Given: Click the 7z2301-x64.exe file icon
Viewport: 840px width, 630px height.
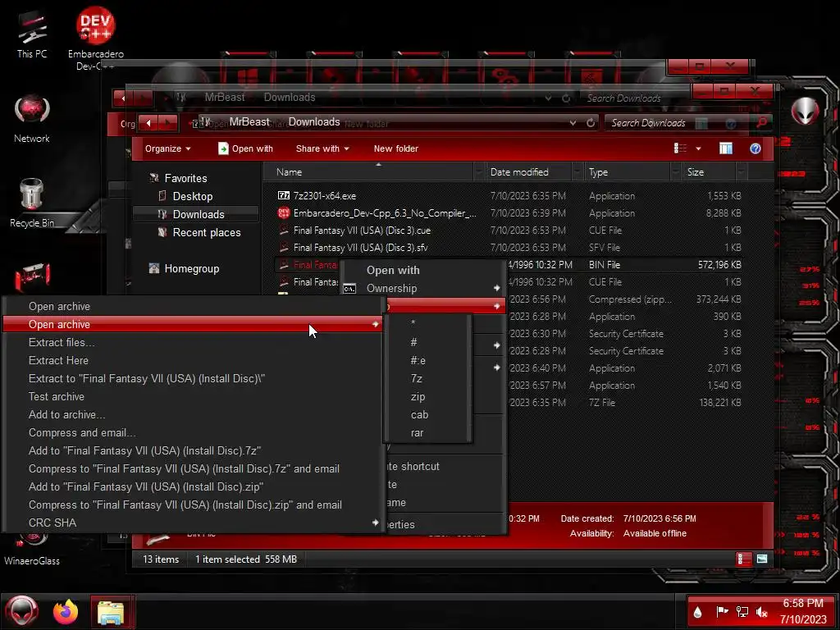Looking at the screenshot, I should pos(283,195).
